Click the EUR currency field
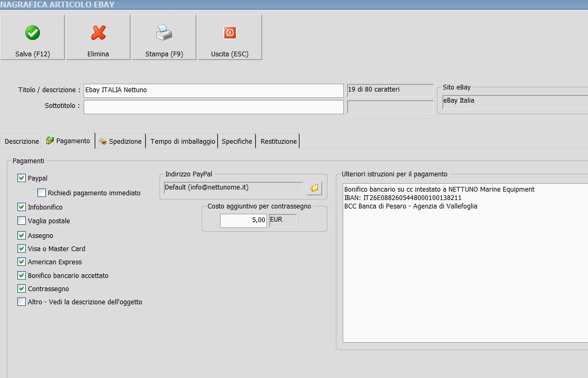Viewport: 588px width, 378px height. click(283, 220)
